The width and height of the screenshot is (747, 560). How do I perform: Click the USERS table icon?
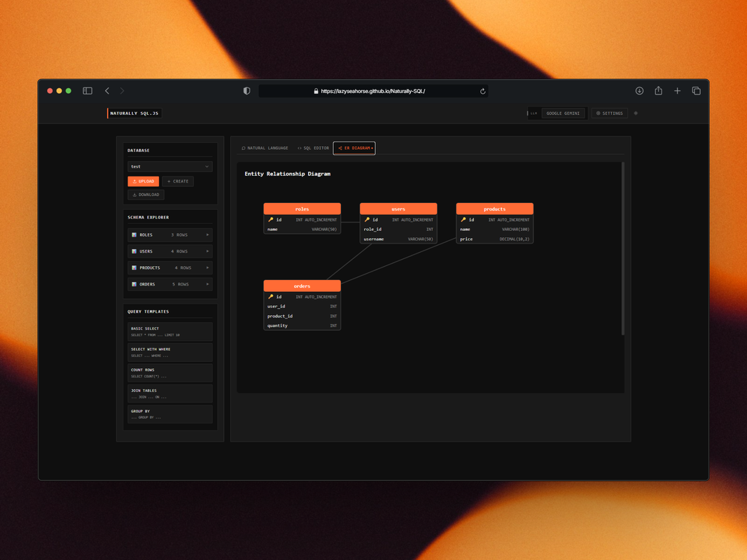(134, 251)
